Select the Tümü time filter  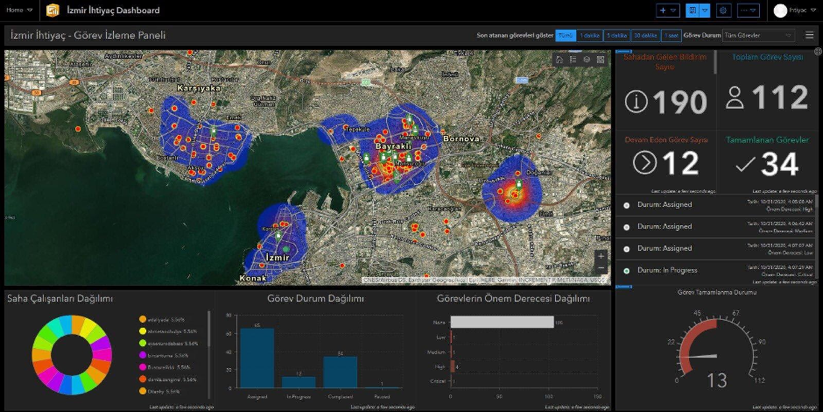[565, 35]
